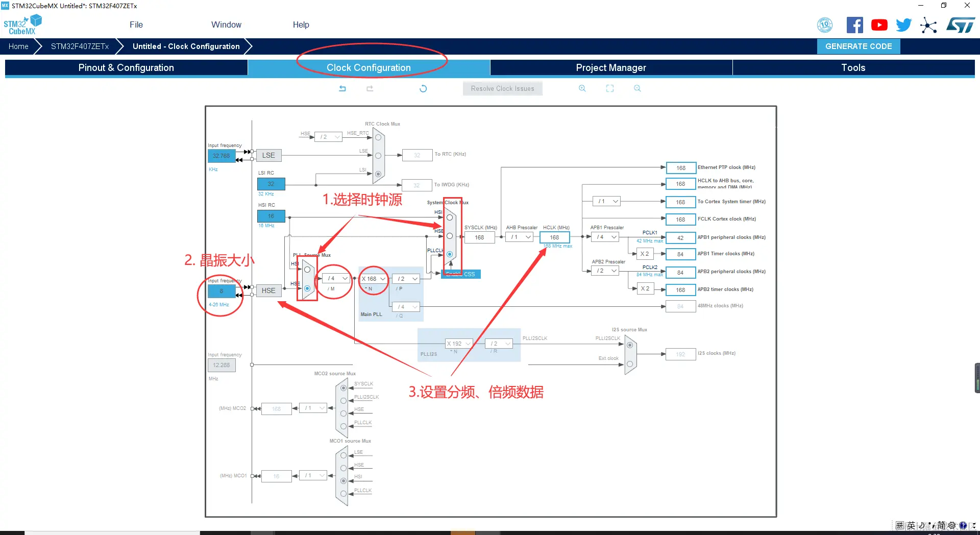Click the STM32CubeMX logo
This screenshot has height=535, width=980.
(22, 25)
